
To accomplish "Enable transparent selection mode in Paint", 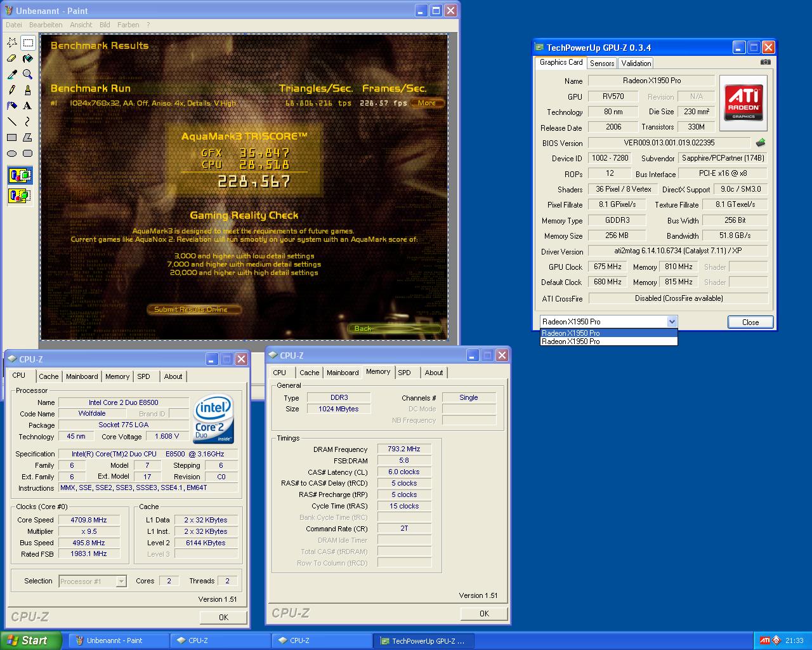I will 20,196.
